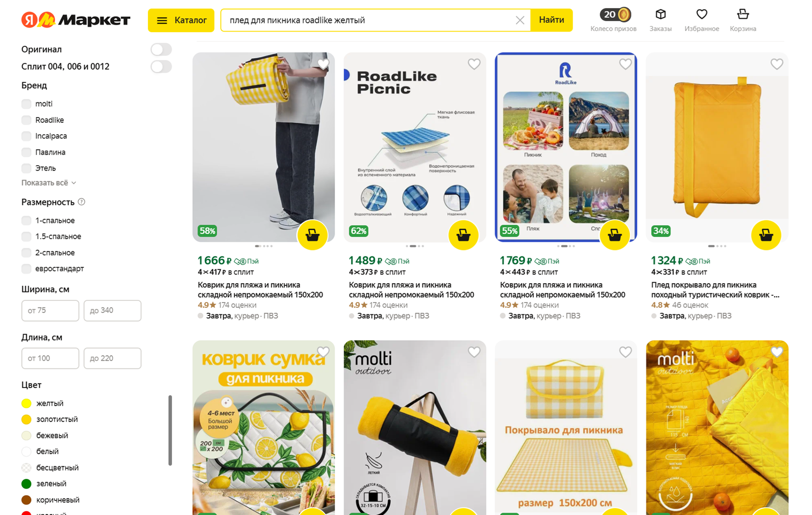The height and width of the screenshot is (515, 812).
Task: Open Яндекс Маркет home logo
Action: coord(76,20)
